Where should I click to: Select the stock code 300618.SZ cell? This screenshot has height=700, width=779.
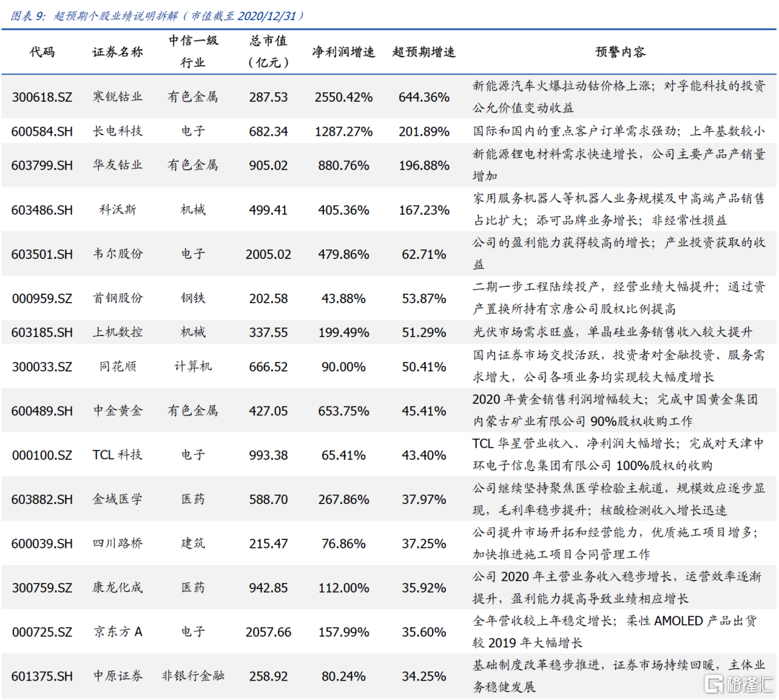[42, 97]
